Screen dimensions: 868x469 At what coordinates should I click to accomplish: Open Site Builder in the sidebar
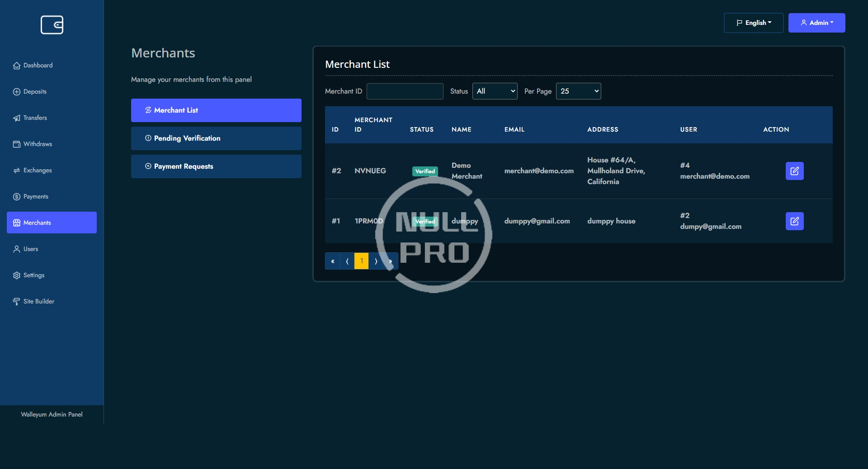pyautogui.click(x=38, y=302)
